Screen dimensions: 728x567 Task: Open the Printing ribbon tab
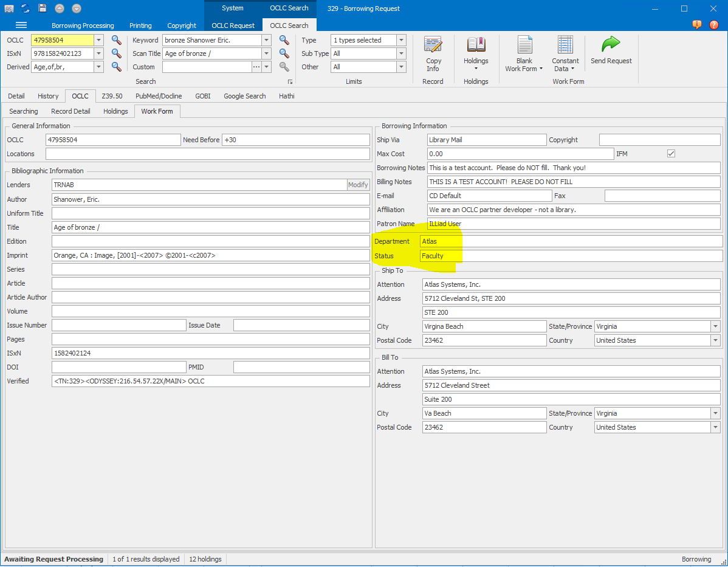pos(140,26)
